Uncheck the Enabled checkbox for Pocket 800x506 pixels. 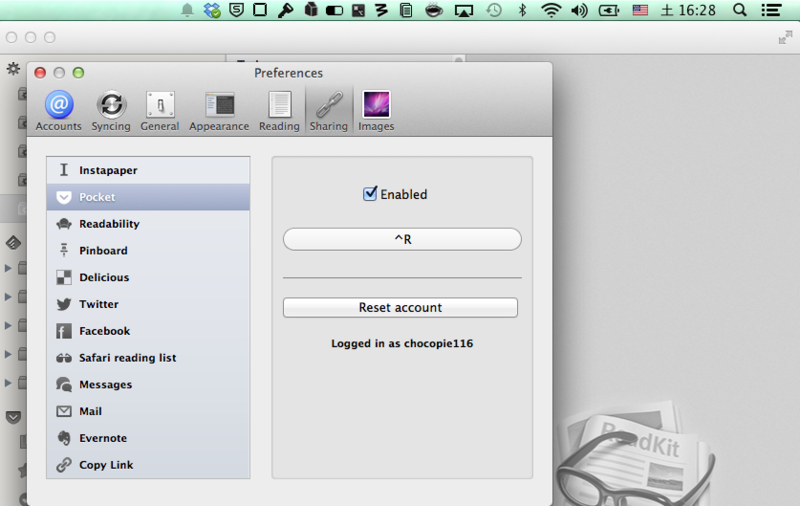coord(370,194)
